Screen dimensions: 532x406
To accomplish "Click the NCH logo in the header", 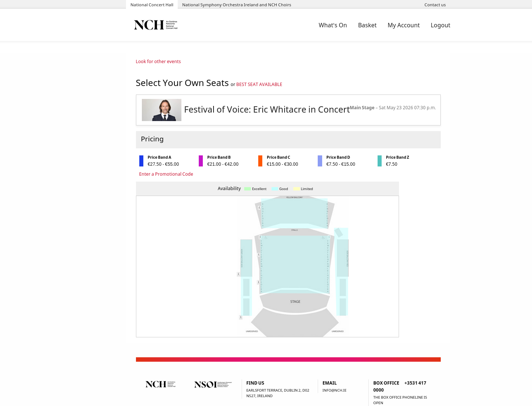I will (156, 25).
